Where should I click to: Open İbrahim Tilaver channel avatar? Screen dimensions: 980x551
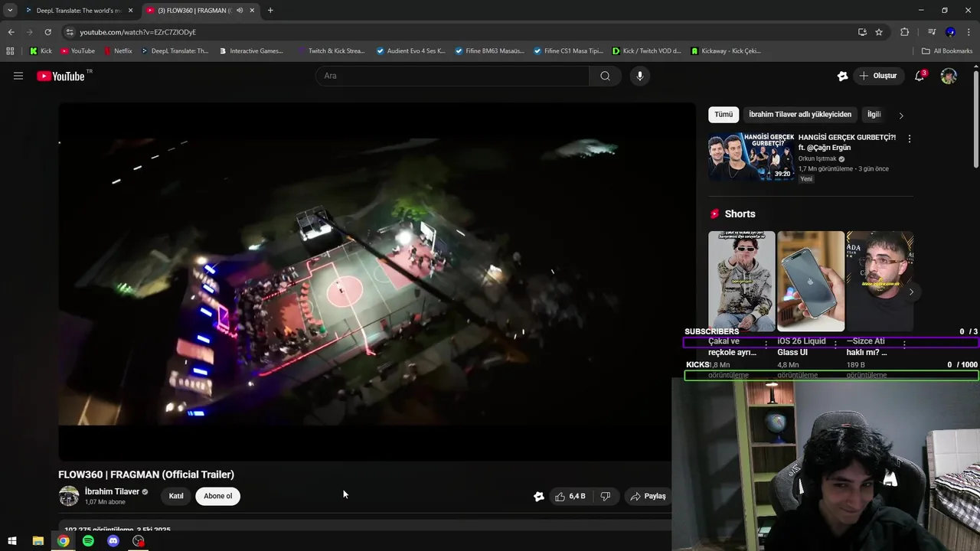69,496
